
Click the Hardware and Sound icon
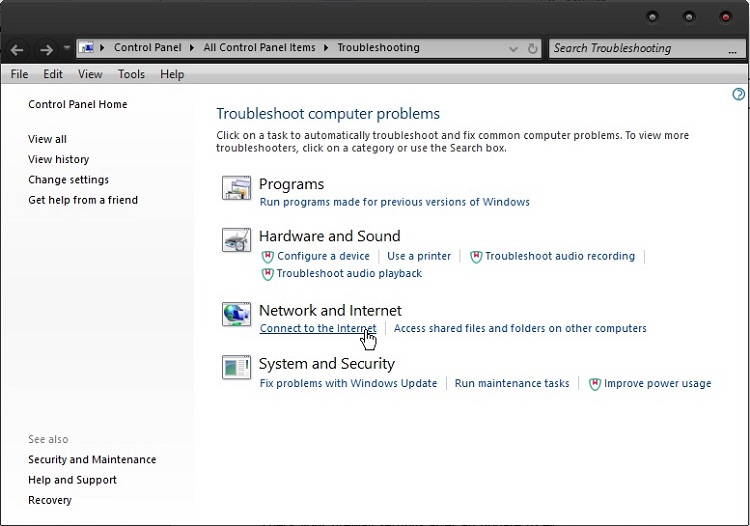[x=236, y=240]
